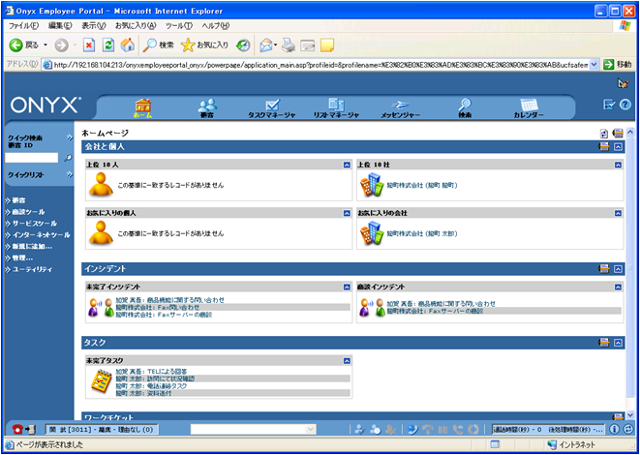Expand ユーティリティ in sidebar
640x455 pixels.
point(29,270)
